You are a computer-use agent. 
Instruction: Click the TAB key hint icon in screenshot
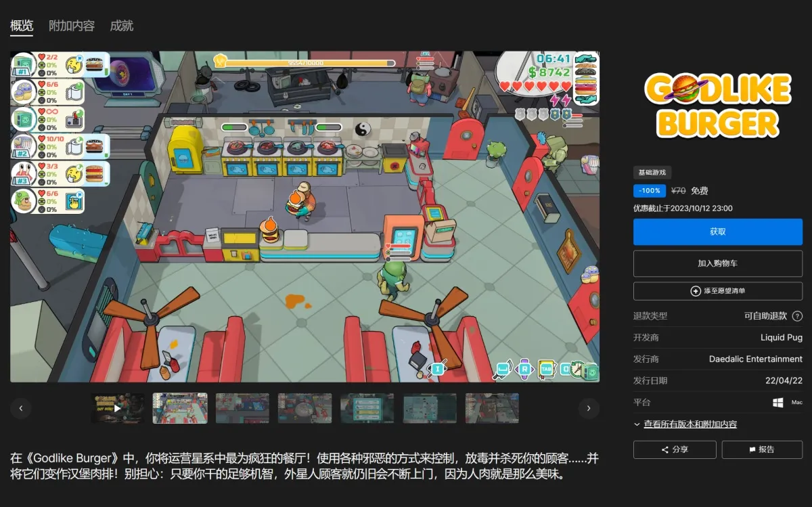tap(546, 369)
